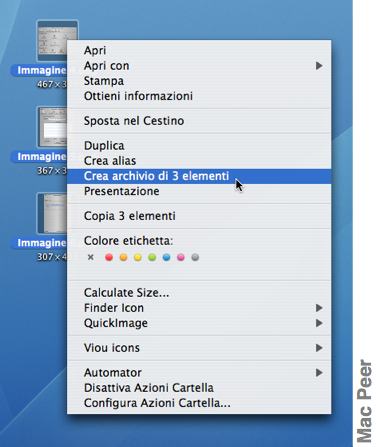Screen dimensions: 376x447
Task: Click the top Immagine file thumbnail
Action: (52, 41)
